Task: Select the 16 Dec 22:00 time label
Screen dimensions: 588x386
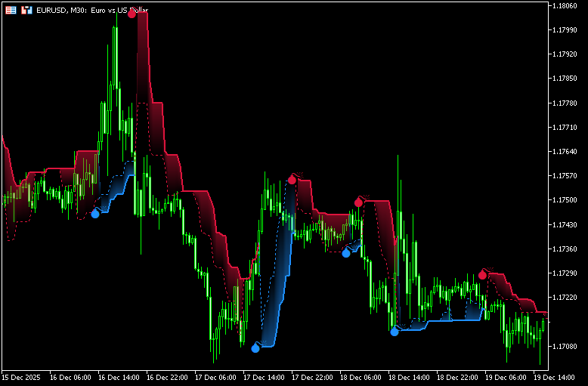Action: click(x=166, y=376)
